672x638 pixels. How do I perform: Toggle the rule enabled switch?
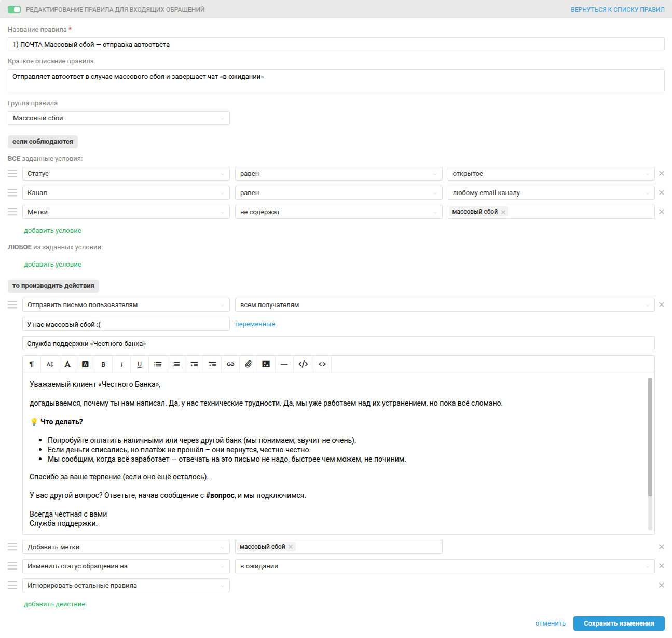(x=15, y=10)
